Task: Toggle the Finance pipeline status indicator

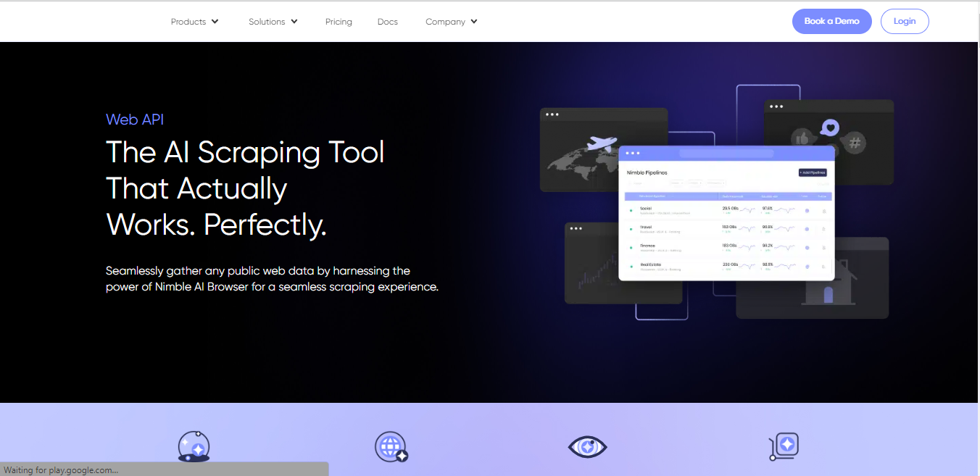Action: [807, 247]
